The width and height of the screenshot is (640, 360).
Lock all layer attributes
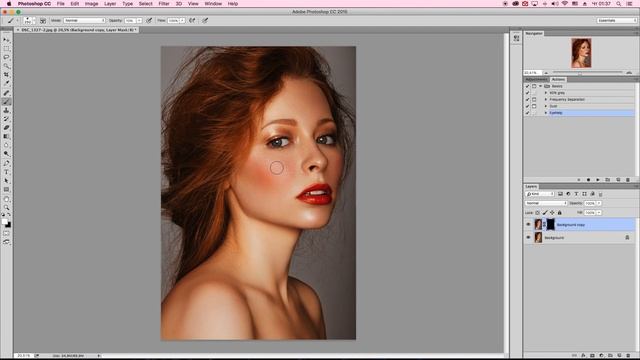tap(560, 213)
